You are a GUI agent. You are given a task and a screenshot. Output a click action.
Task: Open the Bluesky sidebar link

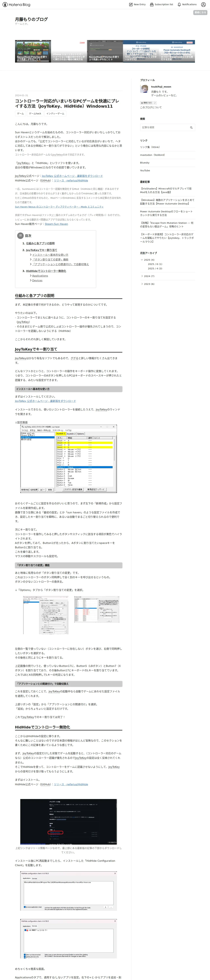click(145, 163)
